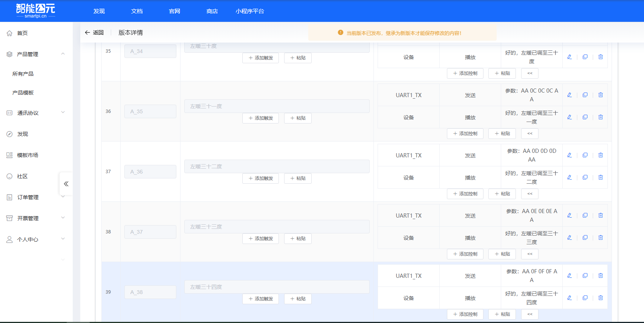Edit the 左暖已调至三十四度 playback row
The height and width of the screenshot is (323, 644).
click(569, 298)
